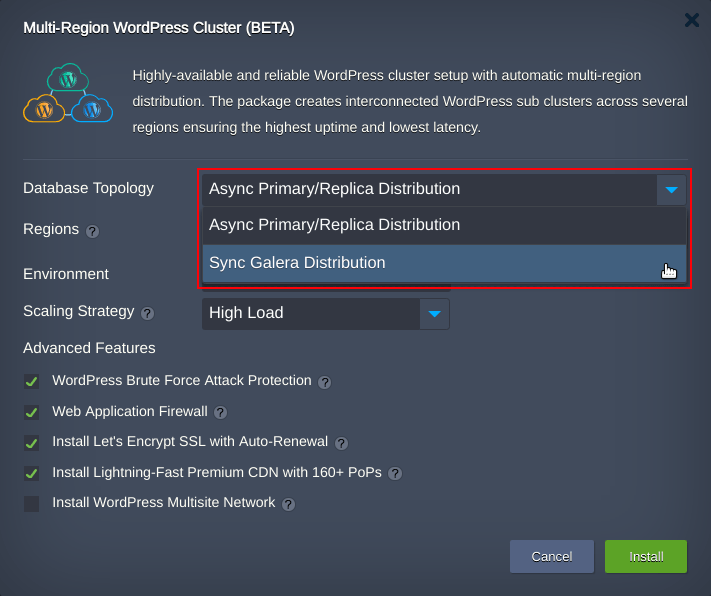The height and width of the screenshot is (596, 711).
Task: Open help for Brute Force Attack Protection
Action: coord(324,383)
